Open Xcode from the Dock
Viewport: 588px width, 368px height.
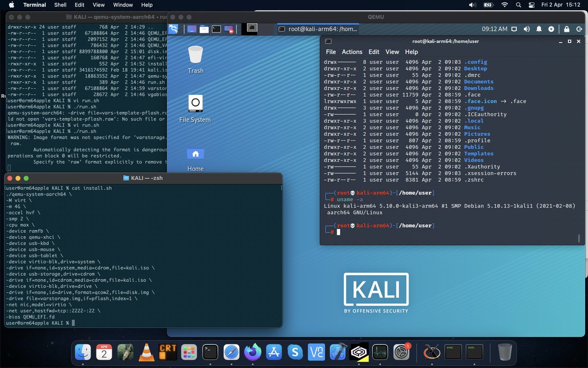click(338, 351)
